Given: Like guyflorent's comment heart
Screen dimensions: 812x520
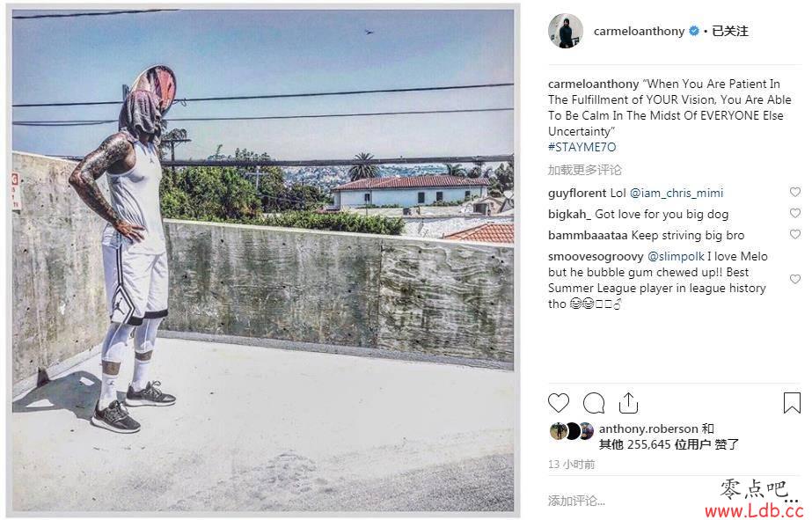Looking at the screenshot, I should (795, 192).
